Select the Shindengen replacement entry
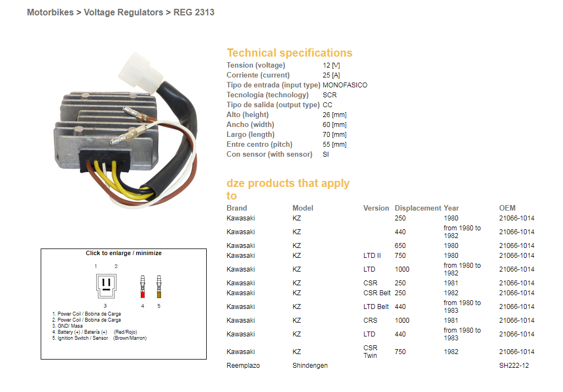563x392 pixels. tap(310, 366)
